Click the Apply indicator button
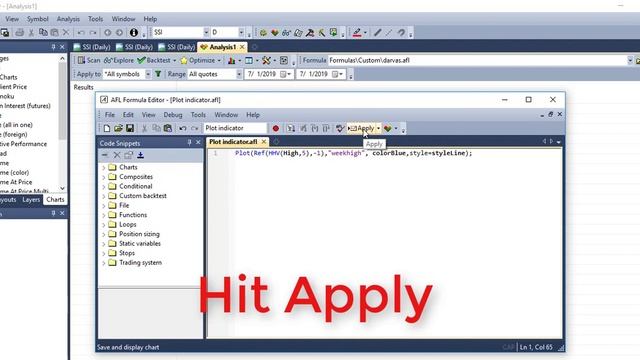The image size is (640, 360). click(362, 128)
